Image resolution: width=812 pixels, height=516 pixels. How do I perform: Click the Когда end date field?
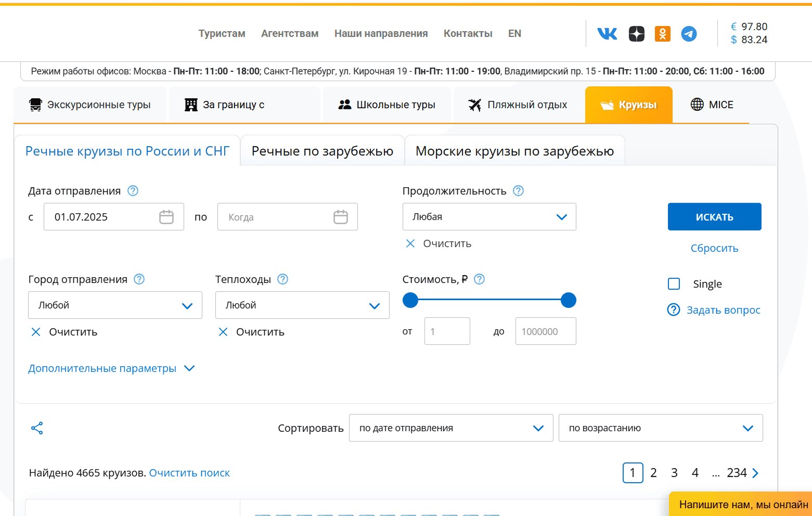coord(288,217)
